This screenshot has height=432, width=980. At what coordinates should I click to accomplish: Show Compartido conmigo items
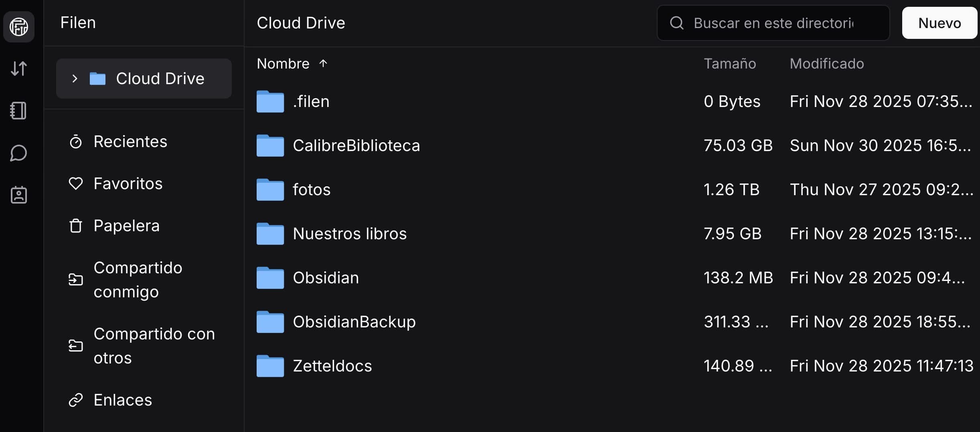pos(138,280)
